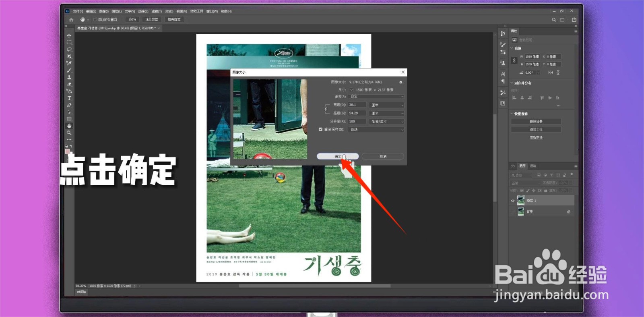
Task: Select the Zoom tool
Action: [69, 133]
